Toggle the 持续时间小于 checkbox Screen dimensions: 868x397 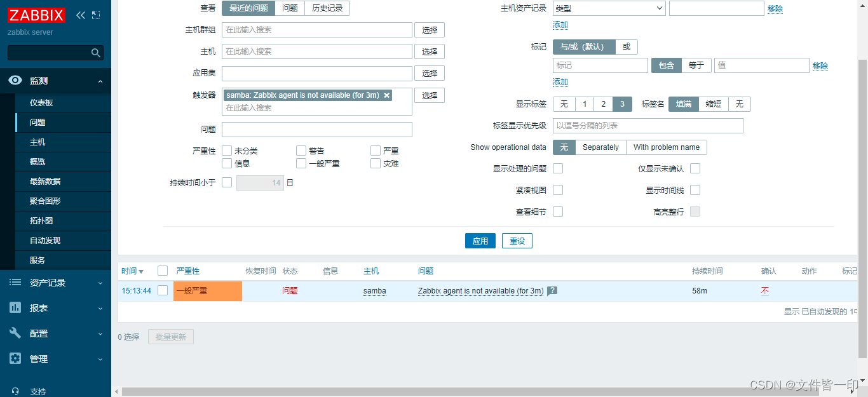coord(227,182)
